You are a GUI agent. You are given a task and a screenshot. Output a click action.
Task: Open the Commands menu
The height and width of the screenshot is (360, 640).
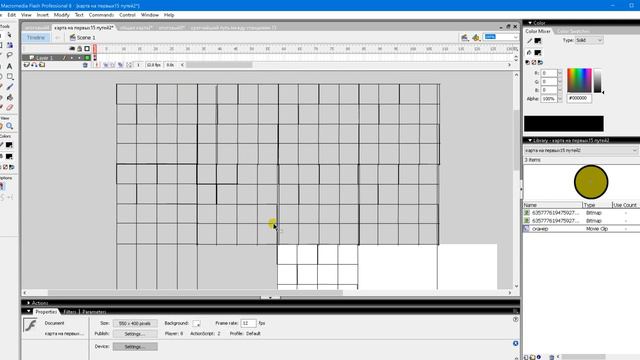click(101, 15)
